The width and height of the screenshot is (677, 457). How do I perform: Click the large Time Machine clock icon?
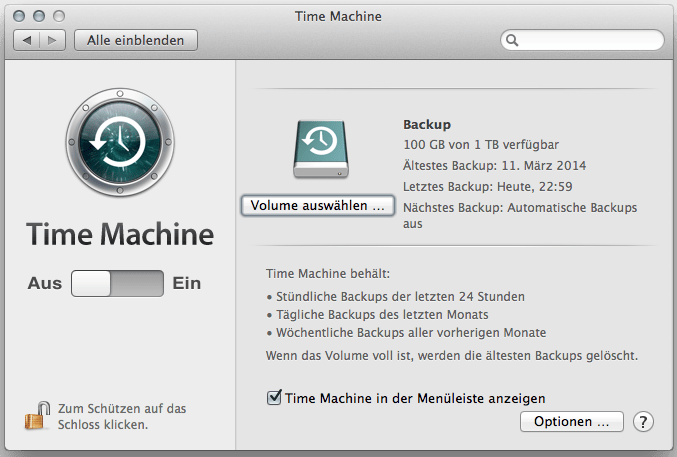(x=120, y=142)
